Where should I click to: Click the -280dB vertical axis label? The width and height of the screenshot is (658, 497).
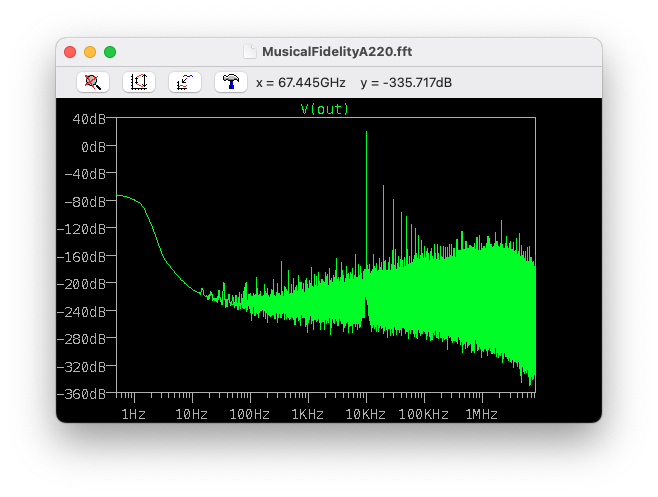tap(81, 339)
